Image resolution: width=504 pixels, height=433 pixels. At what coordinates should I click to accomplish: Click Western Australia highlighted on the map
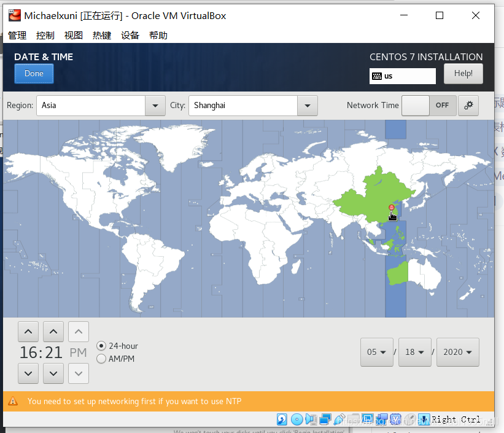pyautogui.click(x=398, y=275)
